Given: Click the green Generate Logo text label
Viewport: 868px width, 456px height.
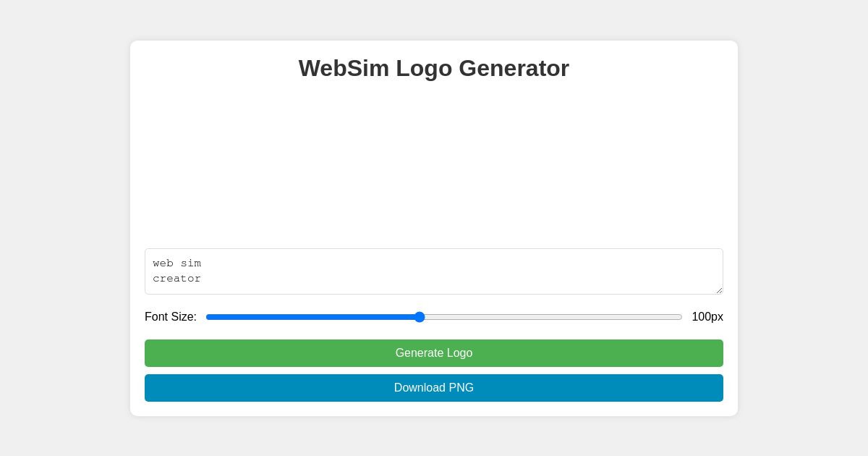Looking at the screenshot, I should (434, 353).
